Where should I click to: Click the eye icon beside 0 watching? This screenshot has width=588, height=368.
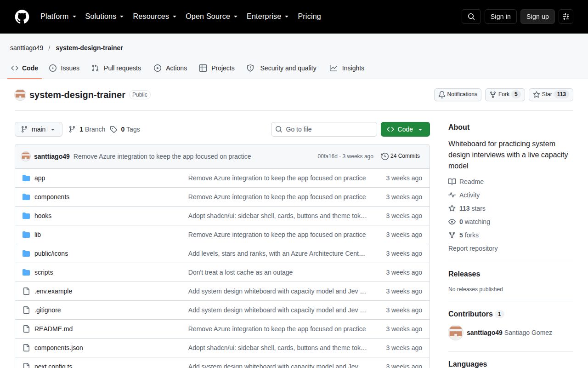tap(452, 222)
